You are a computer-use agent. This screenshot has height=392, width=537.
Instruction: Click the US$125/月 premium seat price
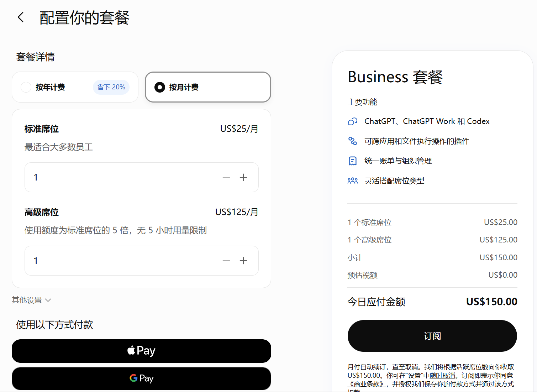[x=237, y=212]
